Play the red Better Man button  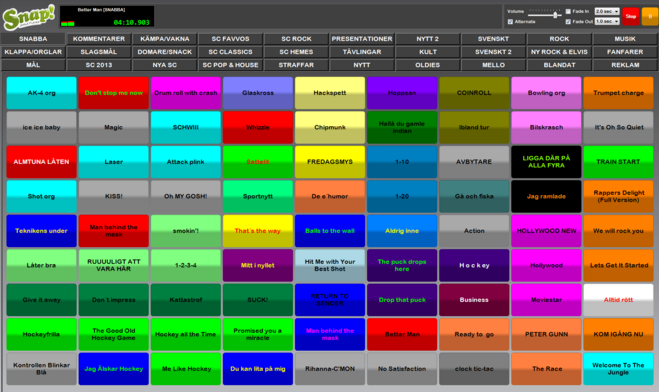click(x=402, y=334)
